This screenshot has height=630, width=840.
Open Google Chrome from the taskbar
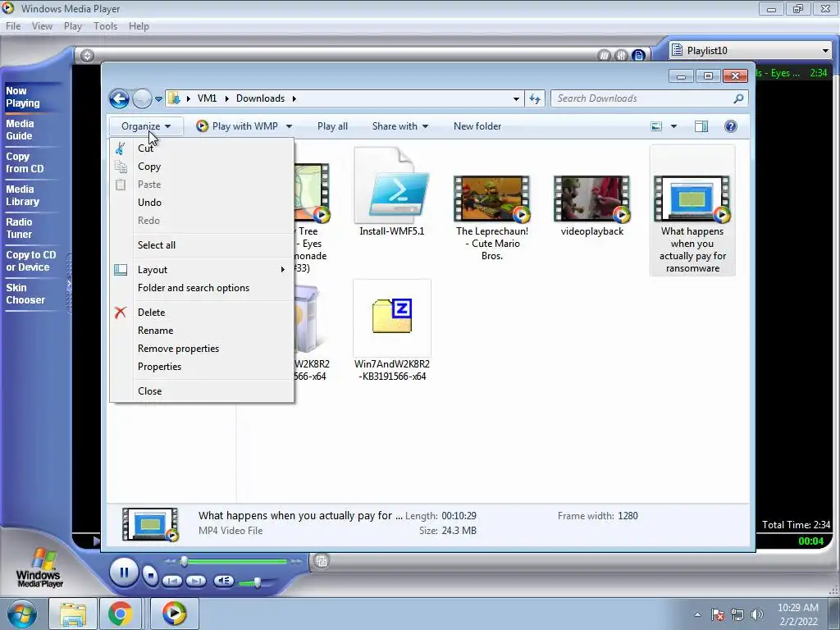pos(120,614)
